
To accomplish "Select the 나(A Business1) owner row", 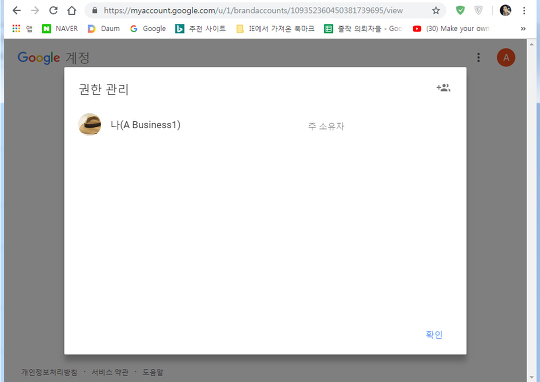I will coord(265,125).
